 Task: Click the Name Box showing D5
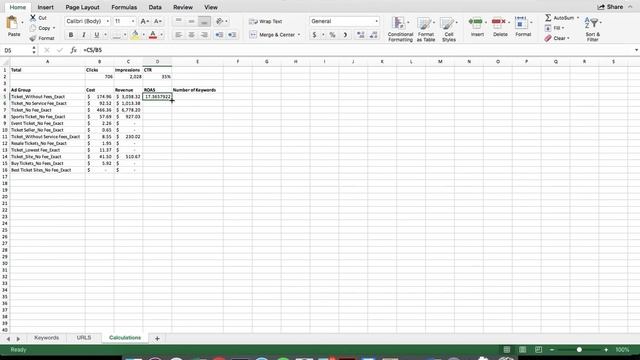[x=16, y=50]
